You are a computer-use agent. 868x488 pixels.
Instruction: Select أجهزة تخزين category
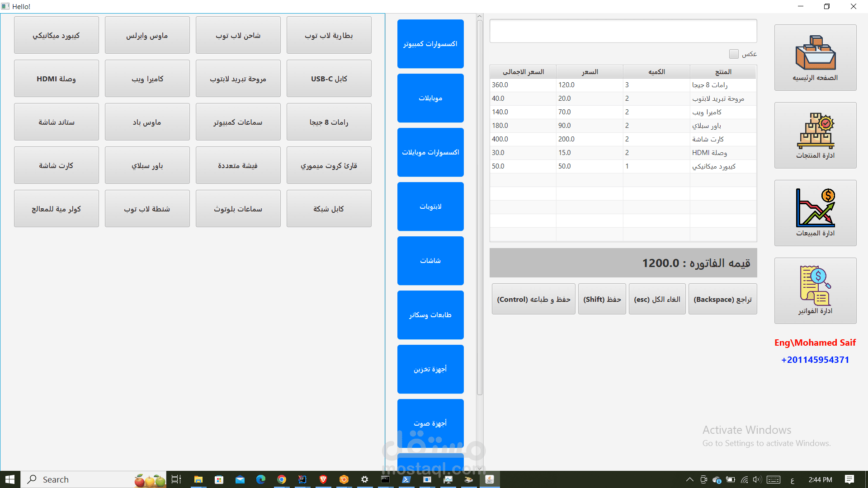pos(430,369)
